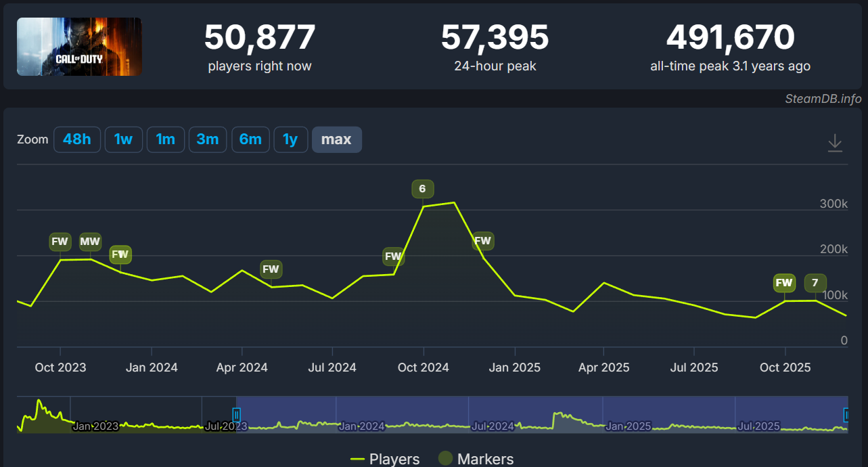Viewport: 868px width, 467px height.
Task: Click the FW marker near Oct 2025
Action: click(x=784, y=283)
